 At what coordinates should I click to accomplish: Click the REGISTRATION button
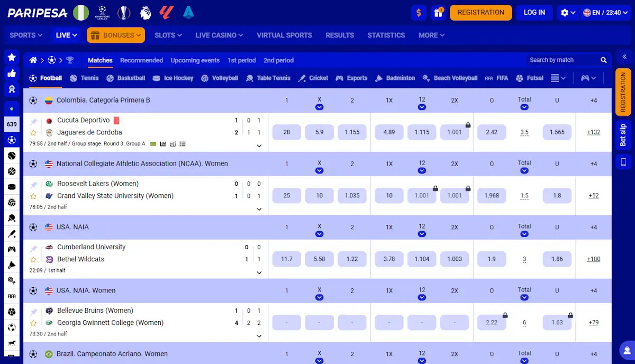tap(480, 12)
